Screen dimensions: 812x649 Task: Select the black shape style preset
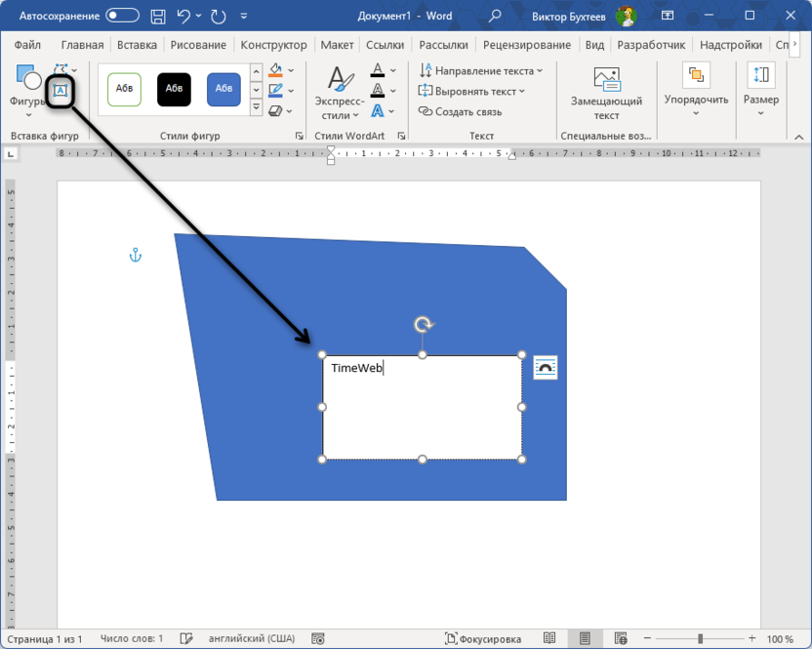(x=174, y=89)
